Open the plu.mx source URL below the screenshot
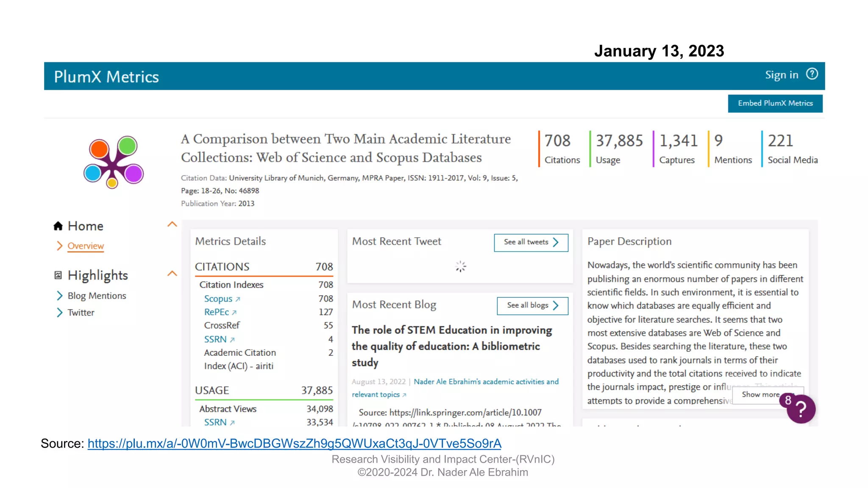868x488 pixels. (294, 444)
